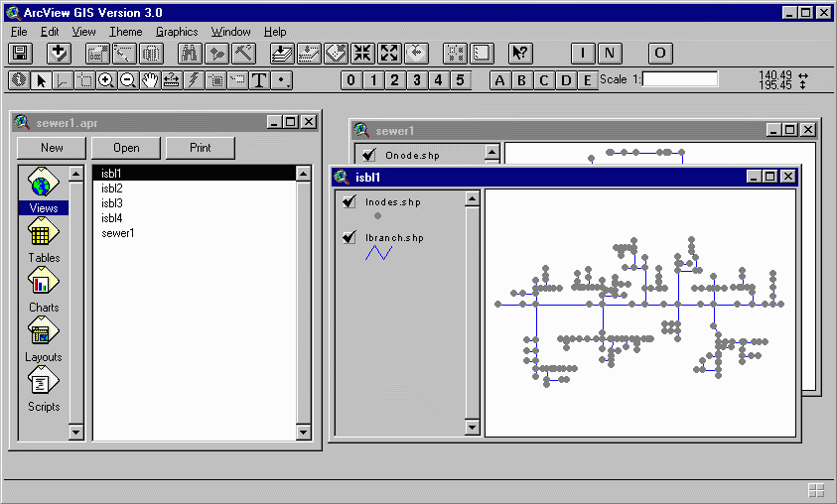Select the Text tool
Screen dimensions: 837x504
point(260,80)
